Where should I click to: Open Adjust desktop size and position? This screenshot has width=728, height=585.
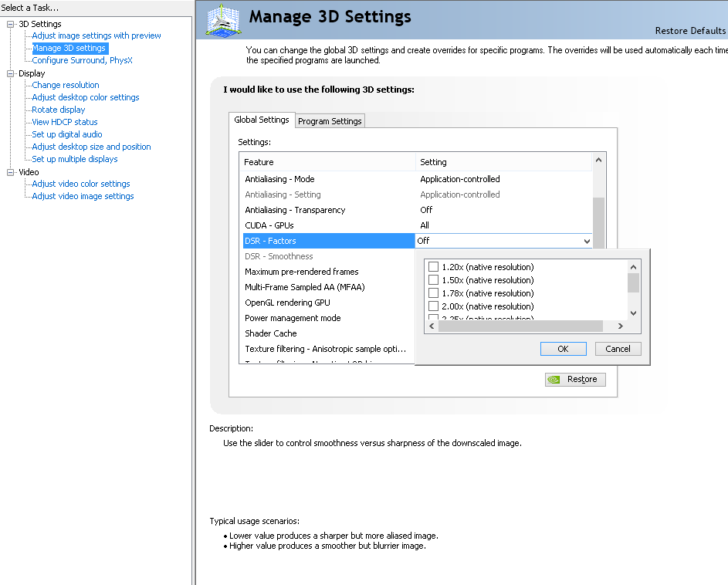[91, 147]
